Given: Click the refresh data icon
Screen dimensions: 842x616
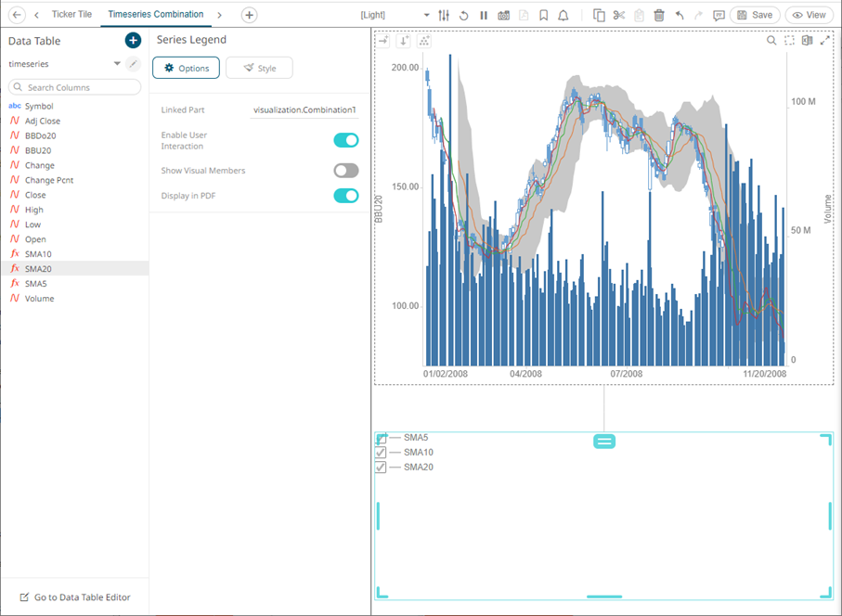Looking at the screenshot, I should [463, 15].
